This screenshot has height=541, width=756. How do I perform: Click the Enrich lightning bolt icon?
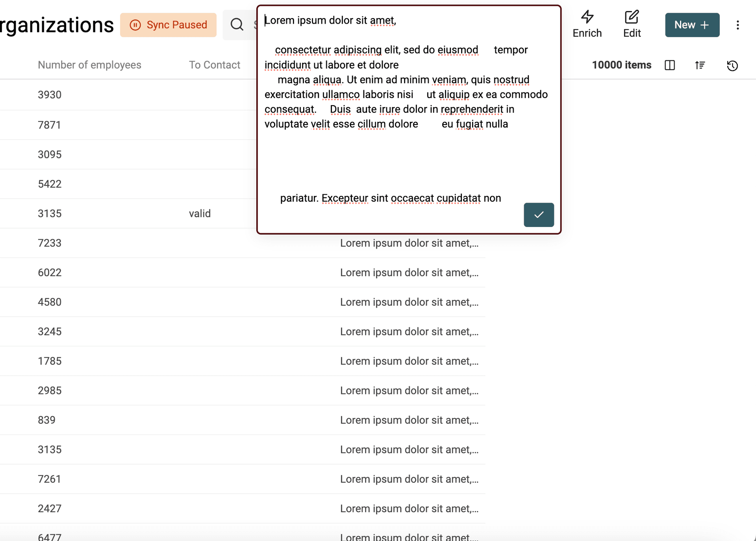587,17
